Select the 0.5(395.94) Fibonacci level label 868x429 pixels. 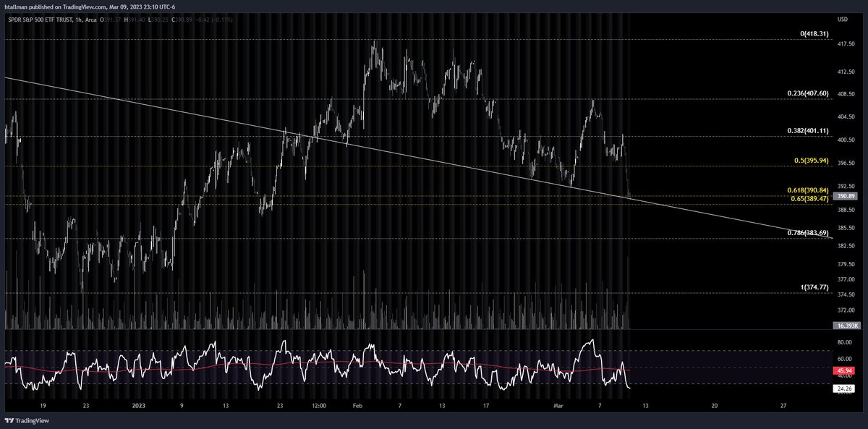pyautogui.click(x=812, y=160)
